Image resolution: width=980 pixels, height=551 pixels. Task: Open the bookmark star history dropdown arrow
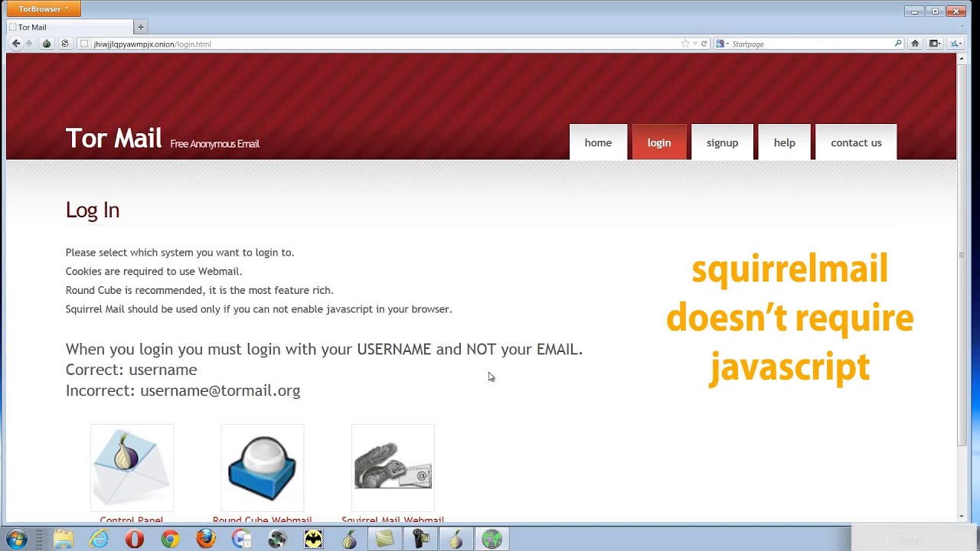tap(695, 44)
